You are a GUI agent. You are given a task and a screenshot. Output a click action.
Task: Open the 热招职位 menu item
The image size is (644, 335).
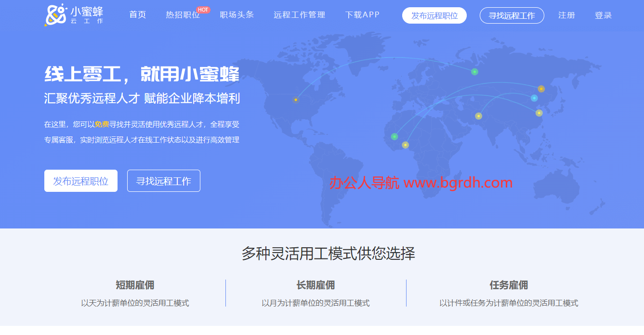183,15
